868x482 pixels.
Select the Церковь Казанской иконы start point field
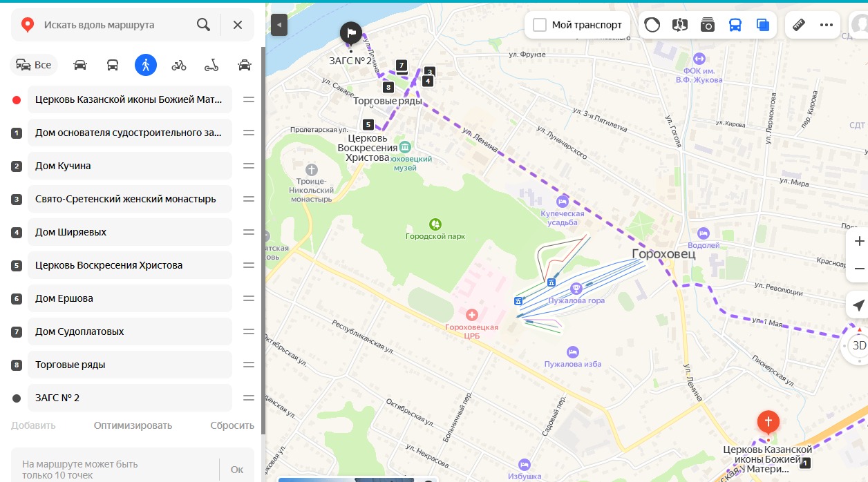pos(130,99)
